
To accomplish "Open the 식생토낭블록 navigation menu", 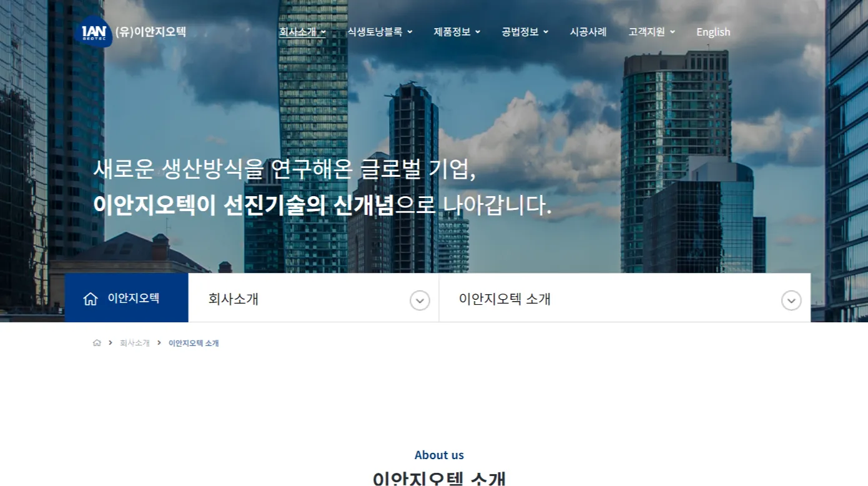I will coord(380,32).
